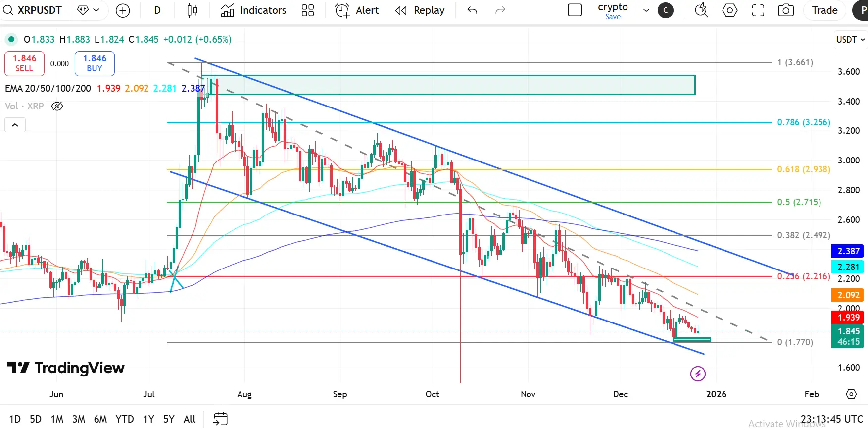Open chart settings hexagon icon
This screenshot has width=868, height=430.
click(730, 10)
